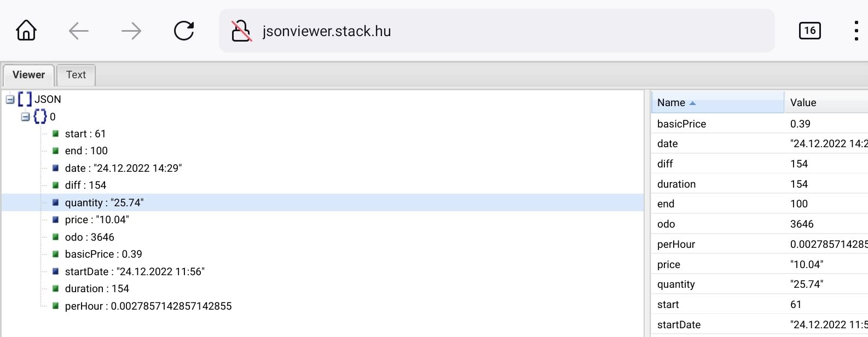
Task: Select the perHour tree node
Action: pos(148,306)
